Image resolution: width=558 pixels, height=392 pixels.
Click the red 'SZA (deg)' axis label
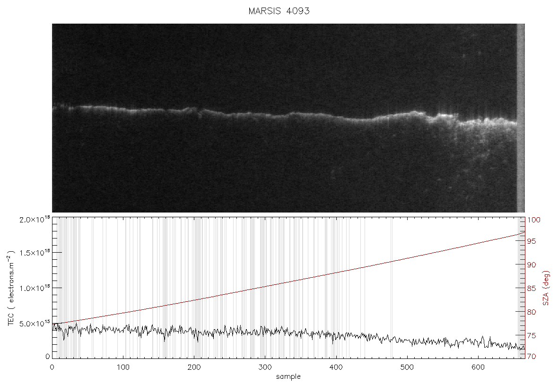coord(546,288)
